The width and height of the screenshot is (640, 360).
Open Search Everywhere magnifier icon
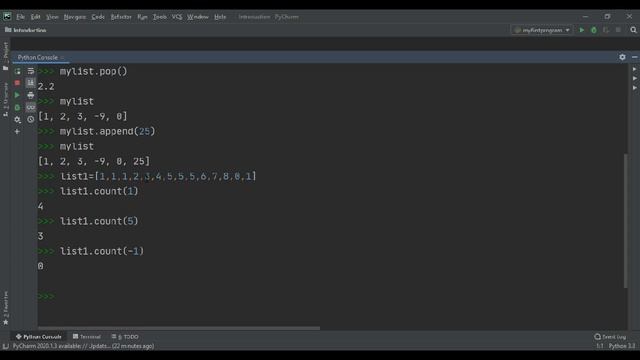(633, 30)
